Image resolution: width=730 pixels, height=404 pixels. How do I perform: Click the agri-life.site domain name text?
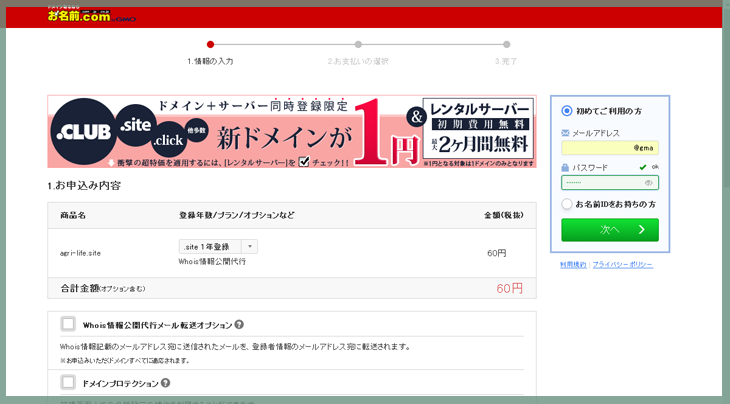[80, 253]
